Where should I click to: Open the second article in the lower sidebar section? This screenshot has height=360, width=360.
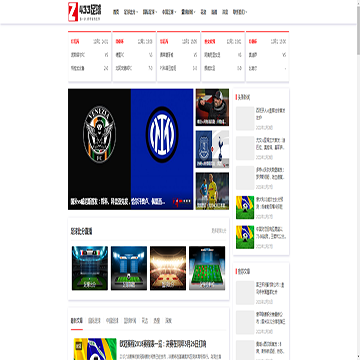tap(270, 318)
